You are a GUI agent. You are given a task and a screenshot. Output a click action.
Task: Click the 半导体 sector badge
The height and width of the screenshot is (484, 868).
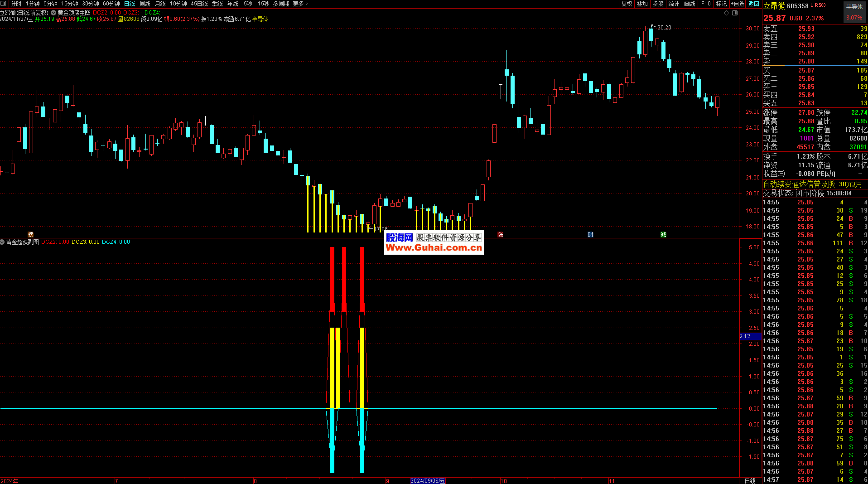(854, 6)
